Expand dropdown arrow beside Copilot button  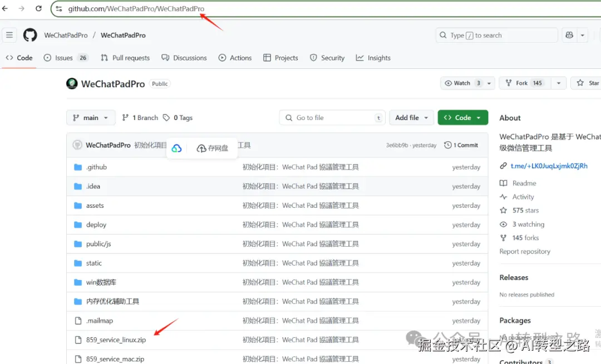point(582,35)
